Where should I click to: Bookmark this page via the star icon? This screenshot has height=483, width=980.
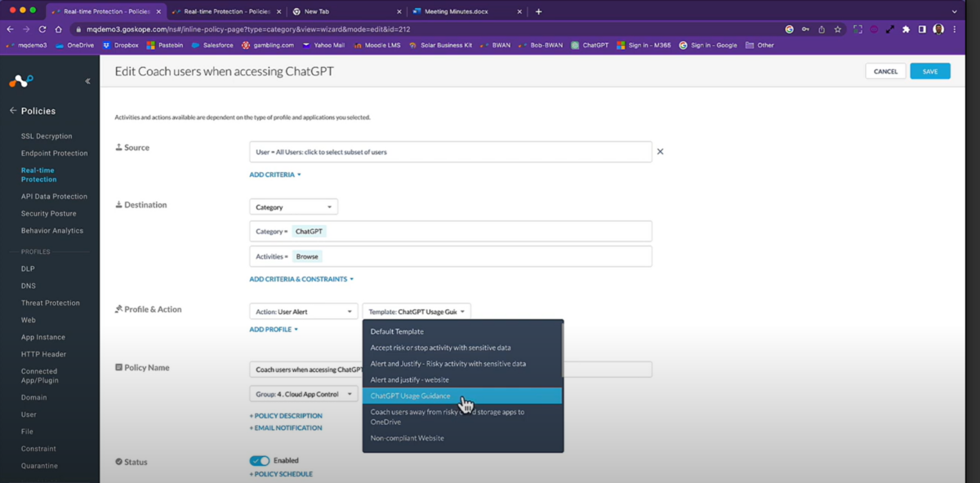[837, 28]
